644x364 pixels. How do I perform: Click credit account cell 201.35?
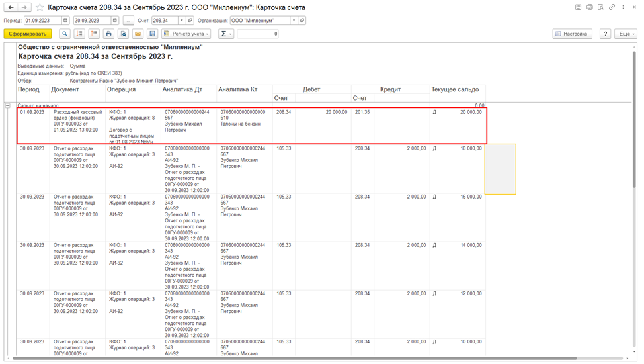[x=362, y=112]
